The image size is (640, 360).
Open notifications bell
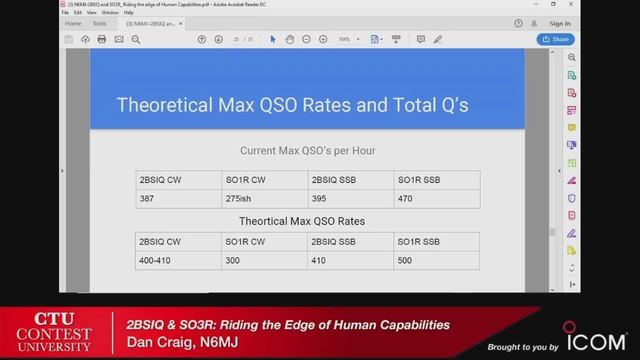coord(534,23)
